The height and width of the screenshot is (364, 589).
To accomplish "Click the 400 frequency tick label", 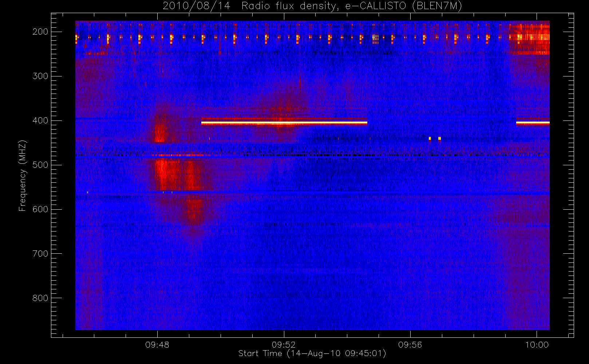I will pyautogui.click(x=40, y=120).
